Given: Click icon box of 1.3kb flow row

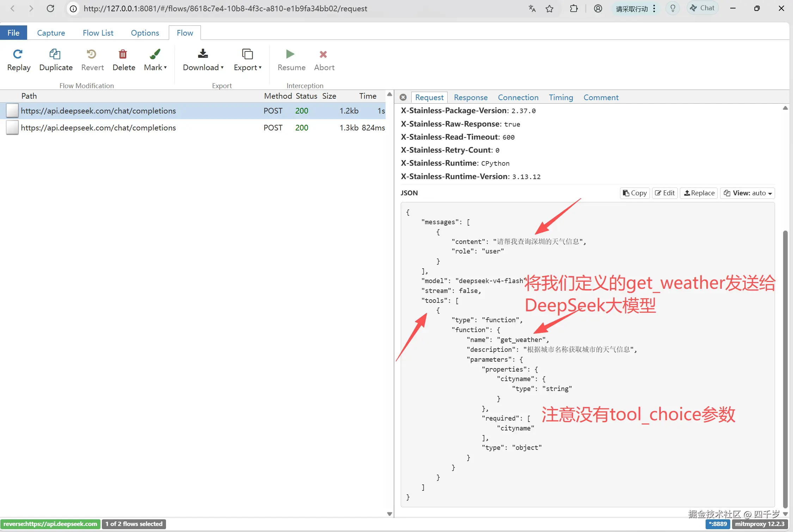Looking at the screenshot, I should click(12, 128).
